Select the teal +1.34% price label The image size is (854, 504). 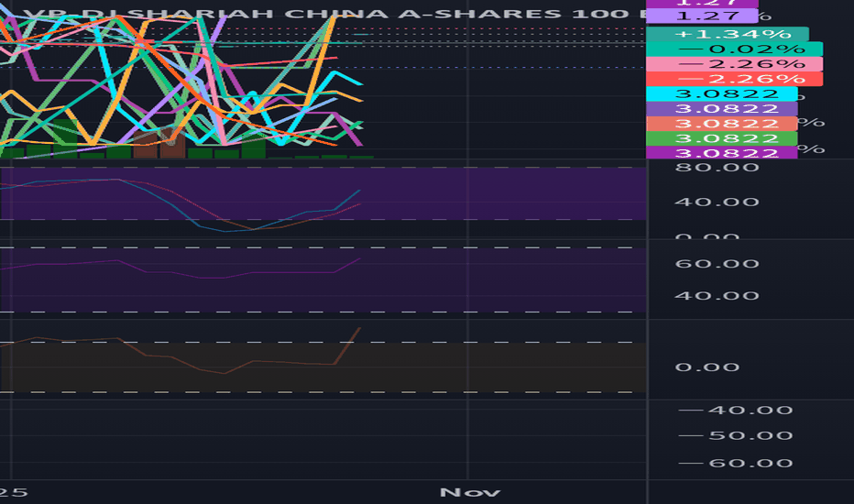pos(728,34)
